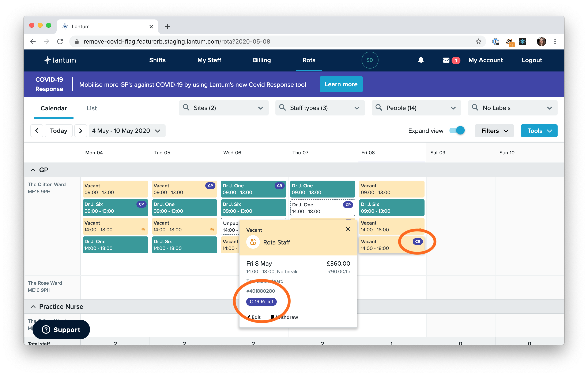Go to the next week
The width and height of the screenshot is (588, 376).
[x=81, y=131]
